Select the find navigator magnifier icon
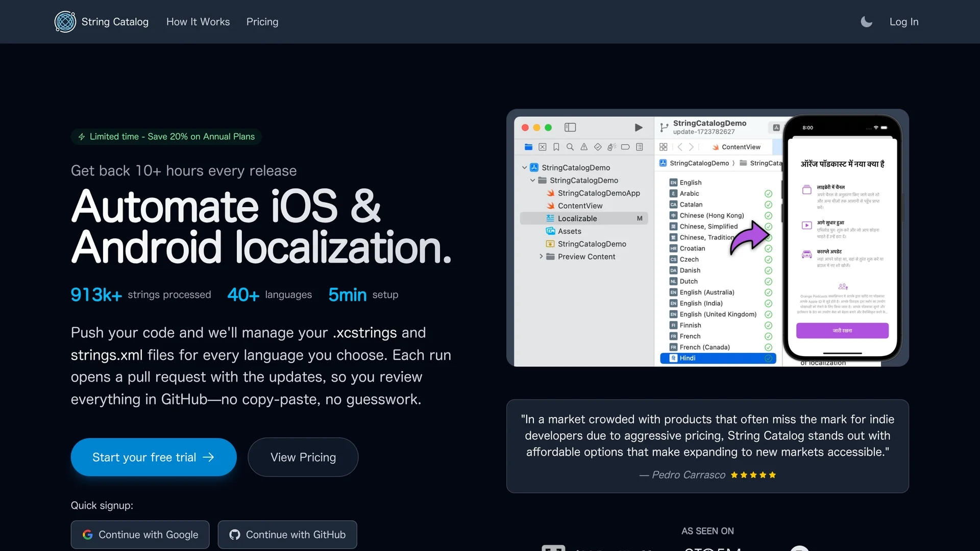This screenshot has height=551, width=980. point(570,147)
